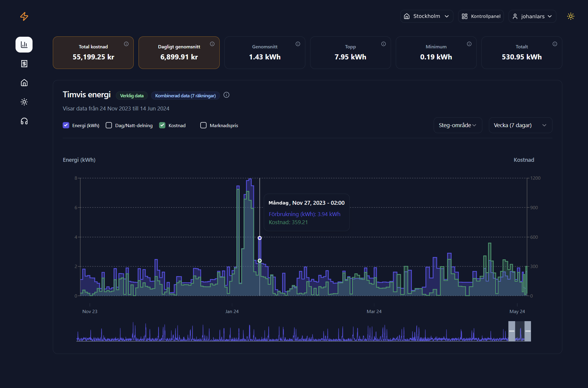588x388 pixels.
Task: Adjust the timeline range selector at the bottom
Action: (x=519, y=331)
